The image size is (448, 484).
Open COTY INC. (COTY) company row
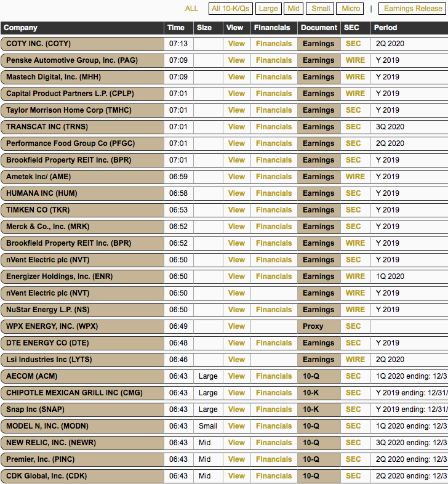(82, 44)
